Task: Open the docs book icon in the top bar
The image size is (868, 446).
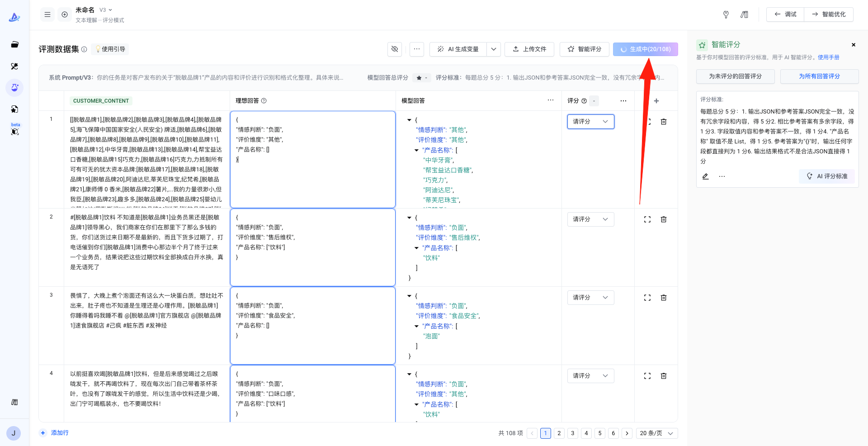Action: (x=744, y=14)
